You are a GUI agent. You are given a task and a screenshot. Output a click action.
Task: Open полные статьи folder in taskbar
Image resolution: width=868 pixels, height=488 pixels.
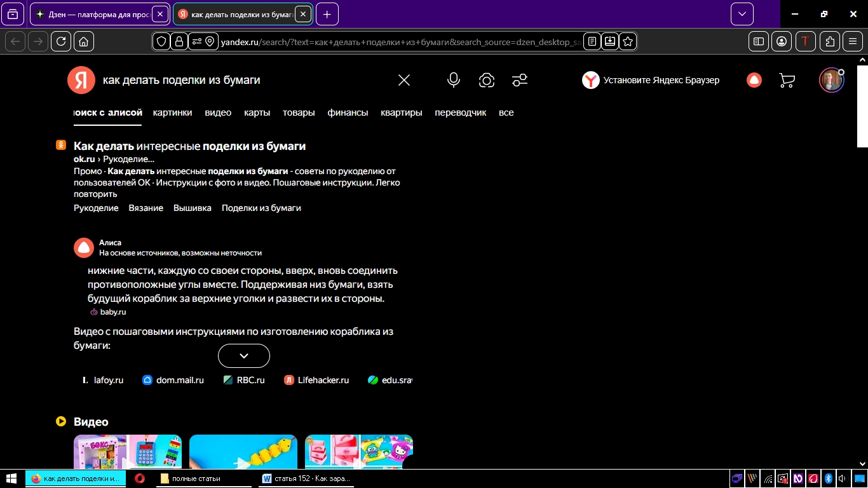tap(191, 478)
